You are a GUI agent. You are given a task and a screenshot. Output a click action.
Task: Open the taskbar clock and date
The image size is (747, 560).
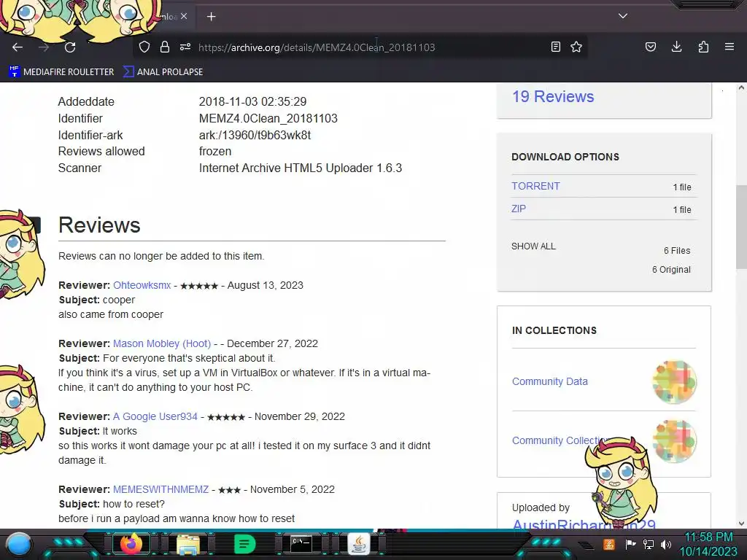tap(708, 544)
